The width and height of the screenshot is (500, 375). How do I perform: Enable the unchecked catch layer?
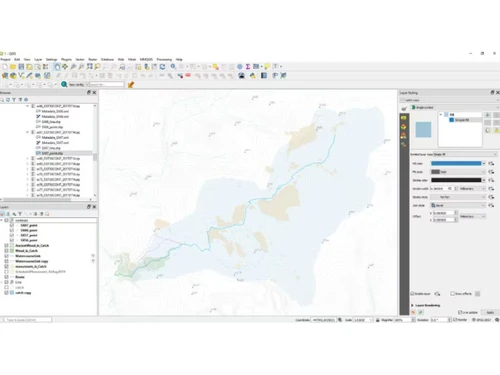6,287
